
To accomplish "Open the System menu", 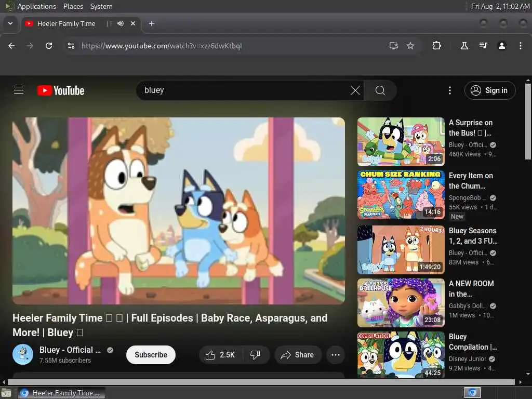I will pos(101,6).
